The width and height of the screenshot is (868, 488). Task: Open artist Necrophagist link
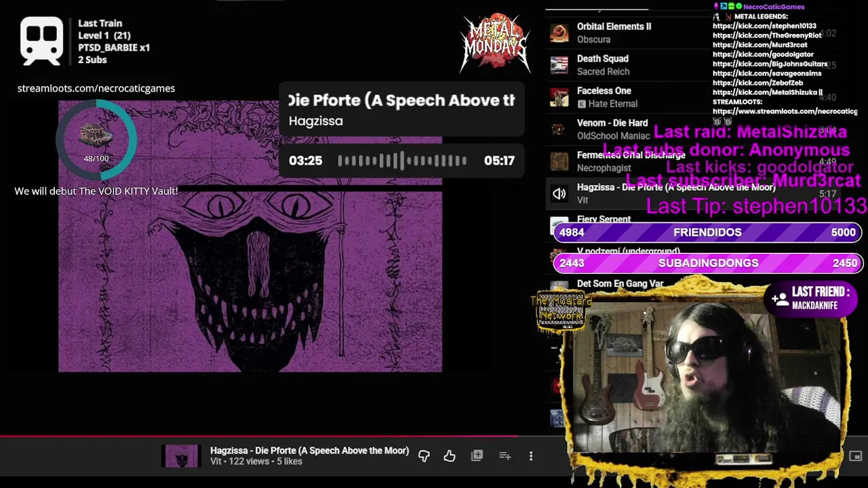pos(604,168)
